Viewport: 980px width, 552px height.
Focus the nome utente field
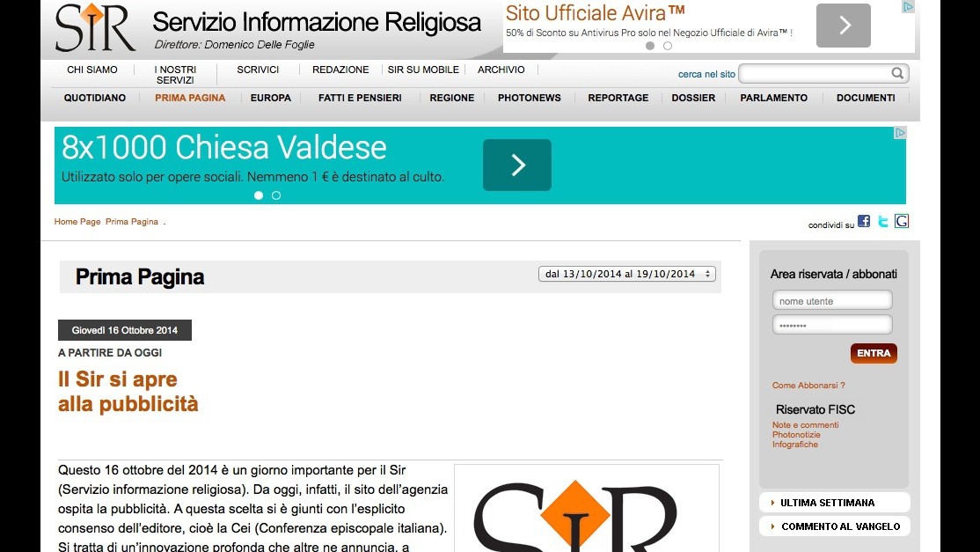click(832, 301)
